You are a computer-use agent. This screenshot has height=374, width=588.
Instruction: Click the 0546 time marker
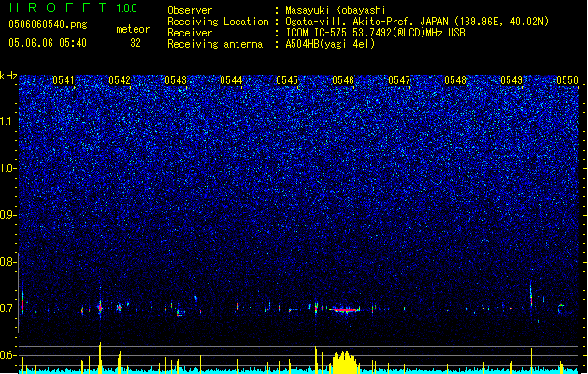[343, 80]
